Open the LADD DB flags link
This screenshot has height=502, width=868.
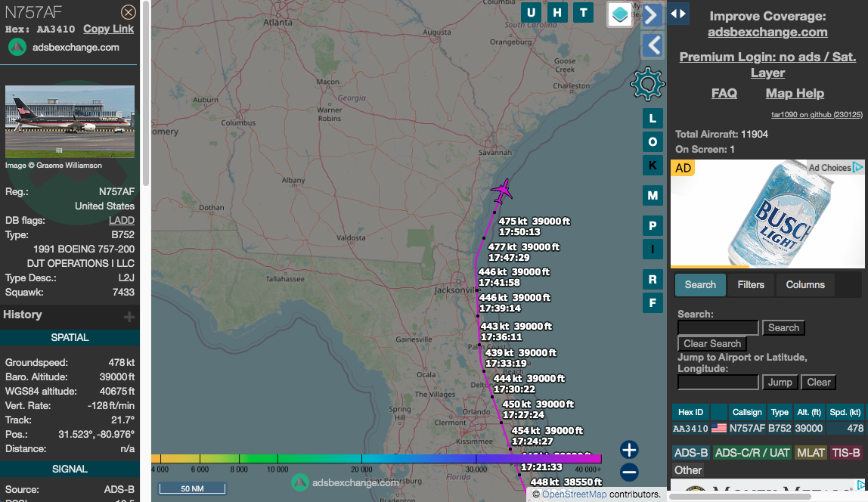(122, 220)
